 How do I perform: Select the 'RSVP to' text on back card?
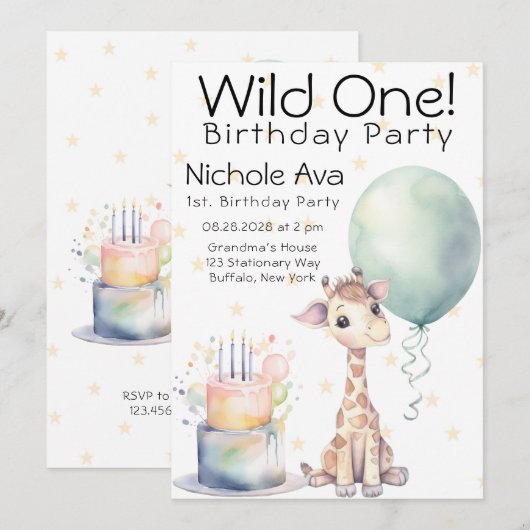[145, 395]
